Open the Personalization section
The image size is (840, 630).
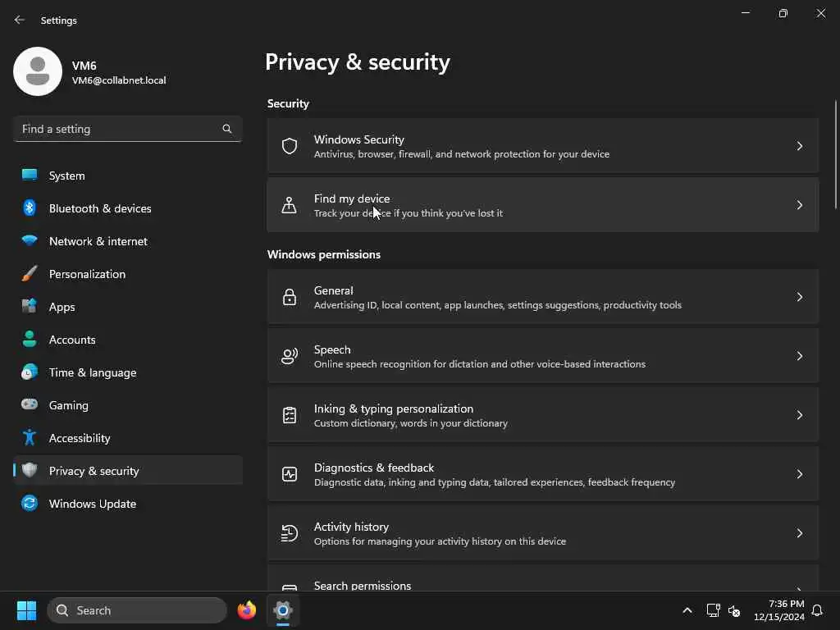pos(87,274)
